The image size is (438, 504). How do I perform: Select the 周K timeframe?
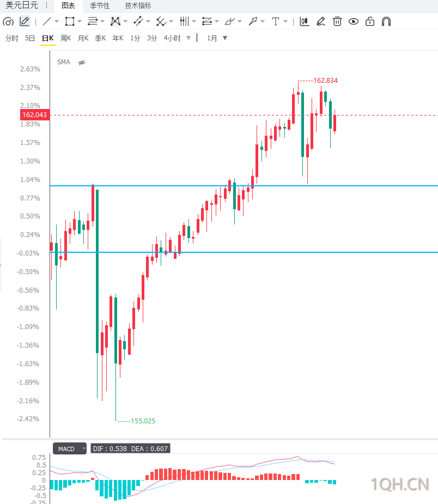65,38
